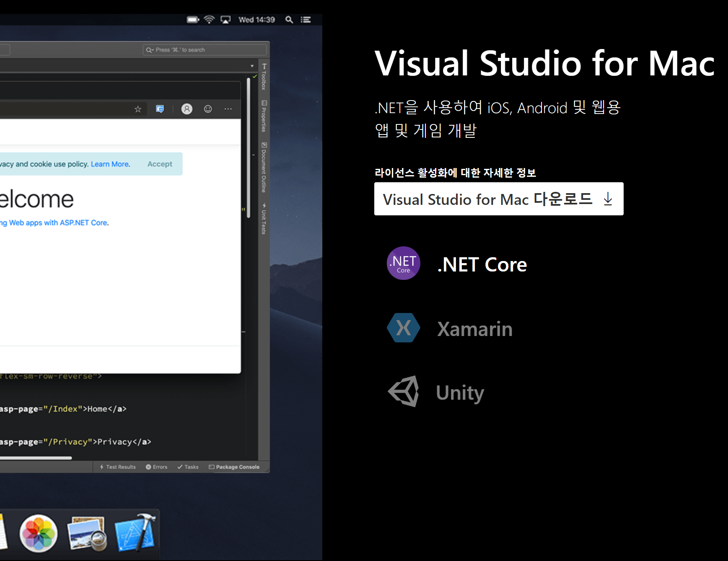Click the Wed 14:39 clock
Screen dimensions: 728x561
(256, 20)
